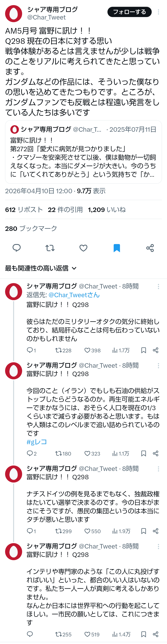
Task: Reply to the last post about 世界平和
Action: point(30,634)
